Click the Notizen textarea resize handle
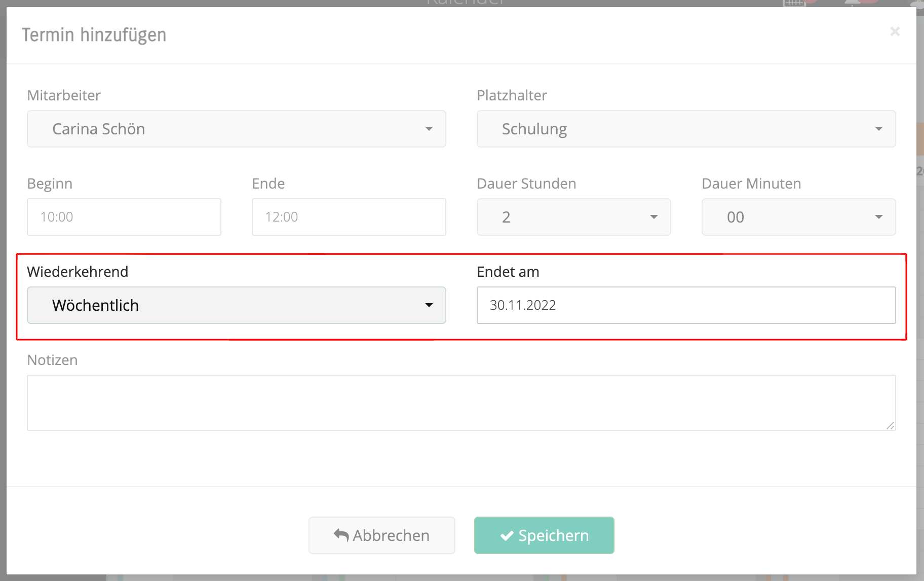924x581 pixels. 890,425
